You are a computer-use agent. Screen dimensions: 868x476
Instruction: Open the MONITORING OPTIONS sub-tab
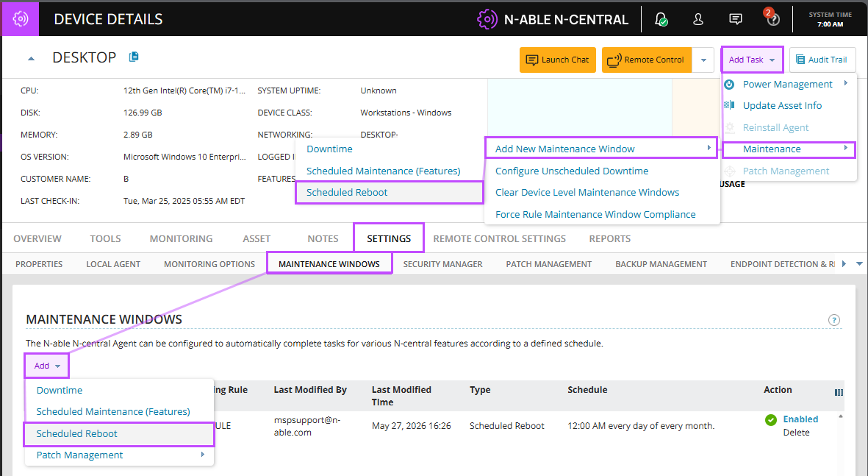[x=209, y=264]
